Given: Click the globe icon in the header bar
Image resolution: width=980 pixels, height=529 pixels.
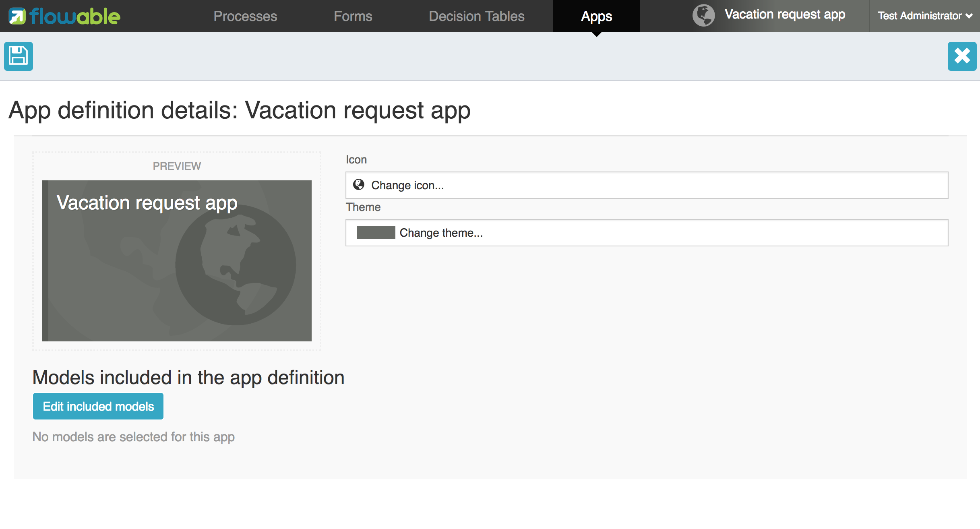Looking at the screenshot, I should tap(703, 16).
